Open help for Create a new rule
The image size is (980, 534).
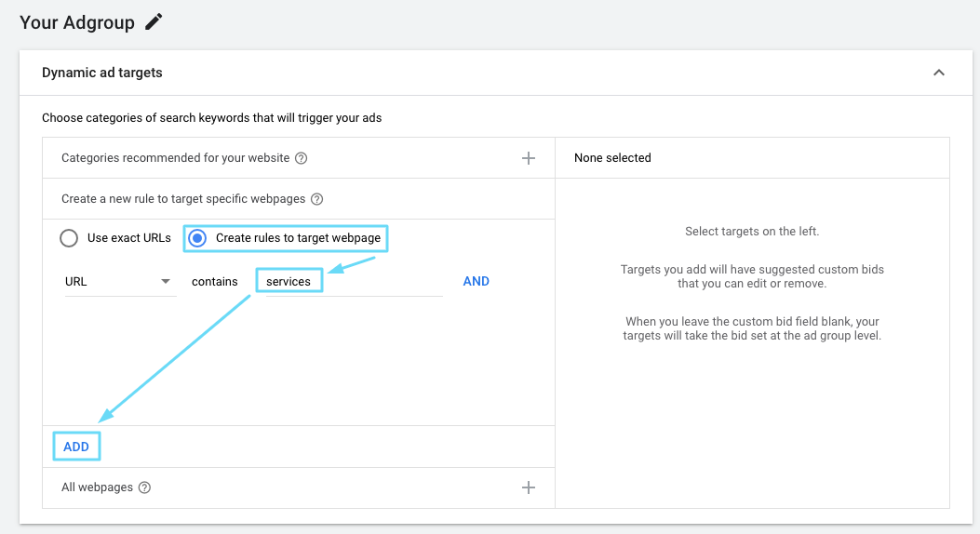(x=316, y=199)
